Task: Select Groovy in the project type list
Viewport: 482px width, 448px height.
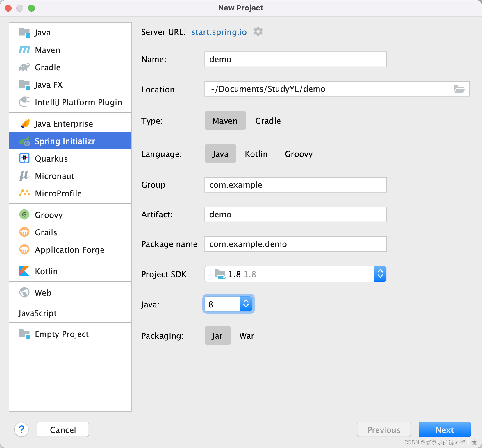Action: [70, 215]
